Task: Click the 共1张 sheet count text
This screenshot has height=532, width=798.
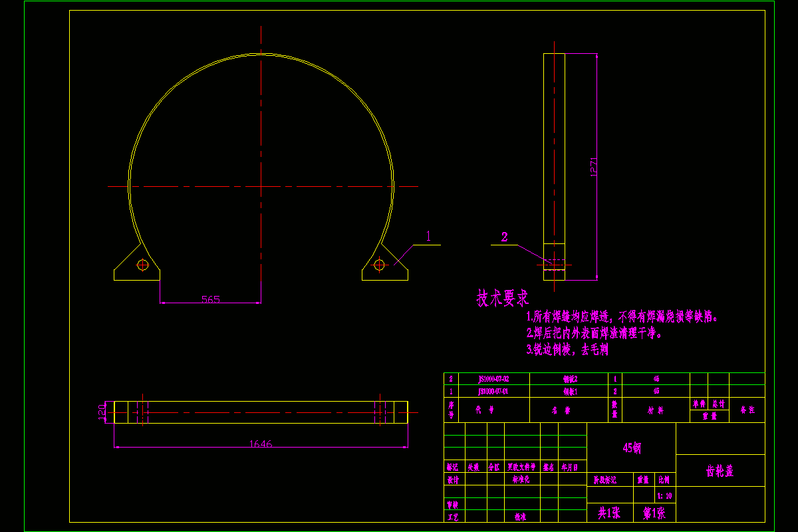Action: pos(609,513)
